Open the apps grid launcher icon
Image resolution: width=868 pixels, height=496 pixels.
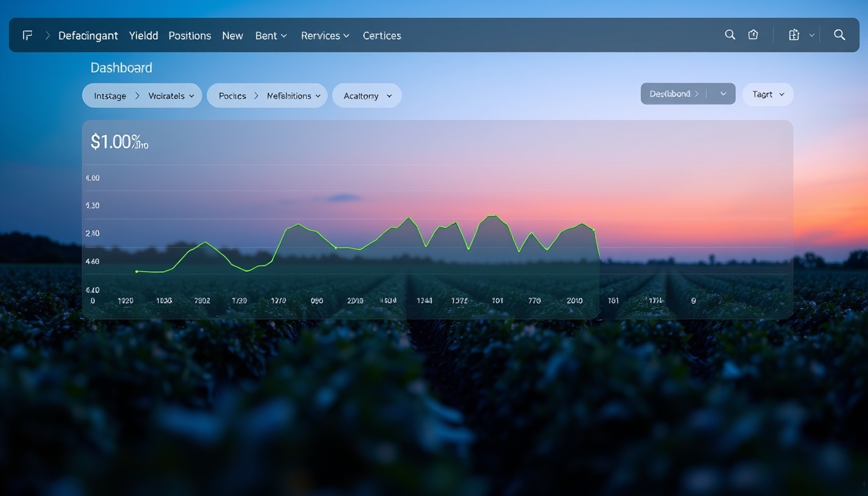(793, 35)
